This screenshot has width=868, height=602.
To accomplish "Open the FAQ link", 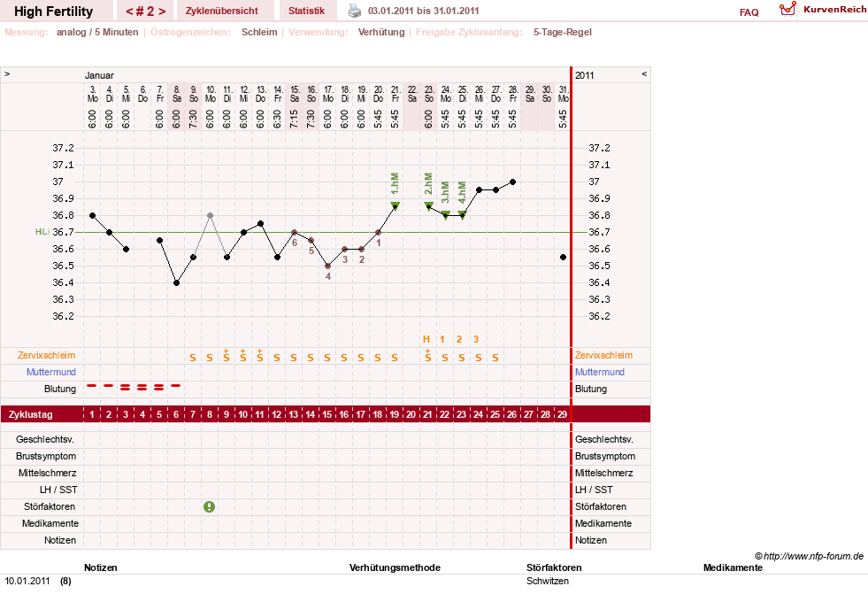I will [x=749, y=12].
